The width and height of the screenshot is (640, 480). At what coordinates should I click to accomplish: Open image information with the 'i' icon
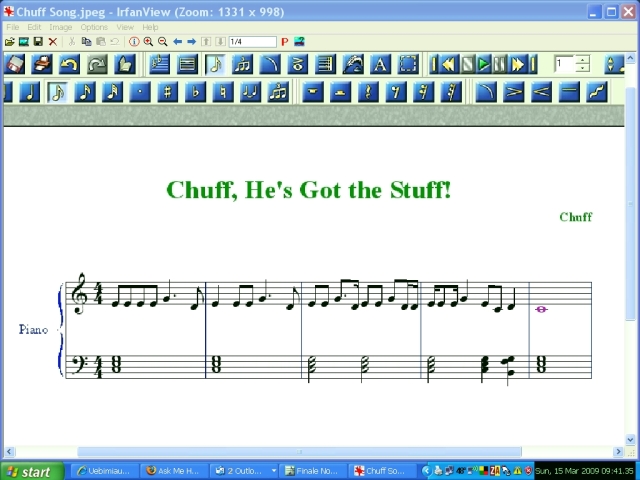click(x=134, y=42)
